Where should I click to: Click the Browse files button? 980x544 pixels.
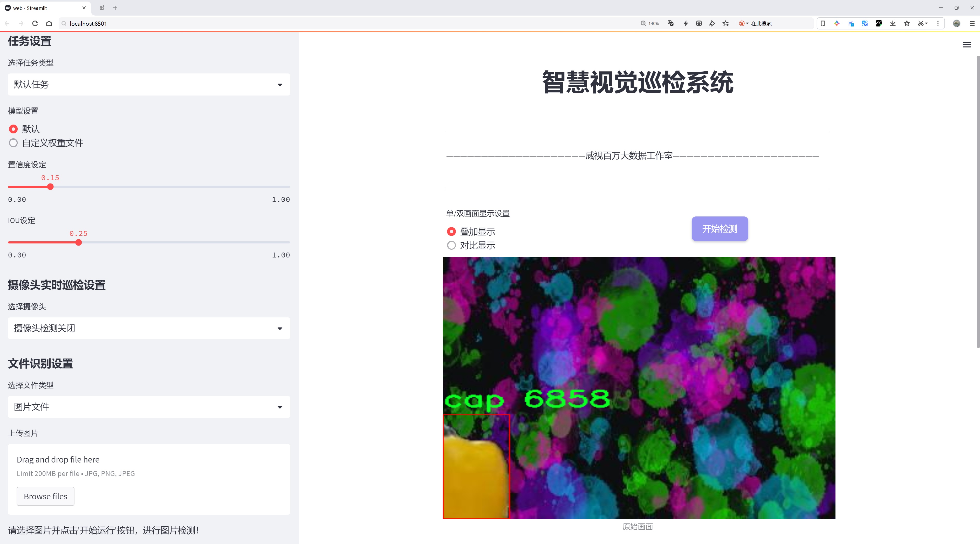pos(45,496)
